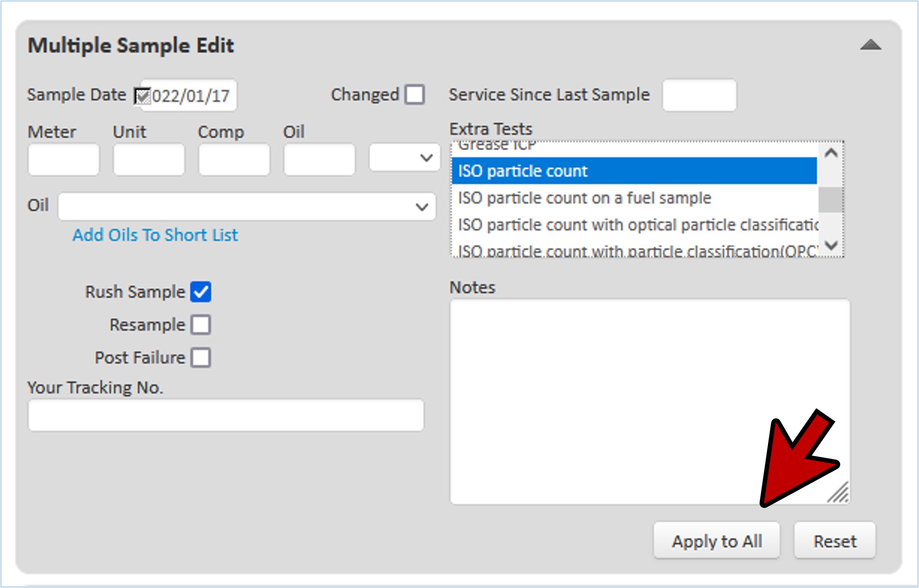Image resolution: width=919 pixels, height=588 pixels.
Task: Collapse the Multiple Sample Edit panel
Action: click(x=870, y=45)
